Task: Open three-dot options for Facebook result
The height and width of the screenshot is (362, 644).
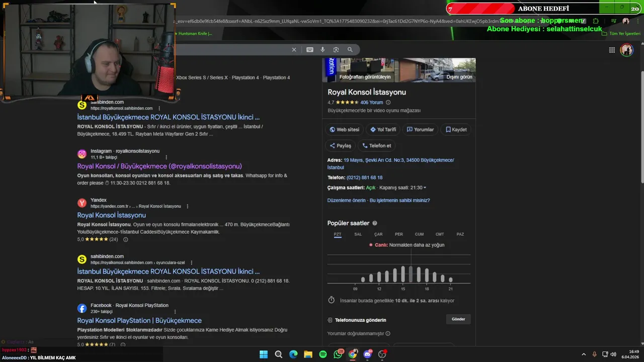Action: [175, 312]
